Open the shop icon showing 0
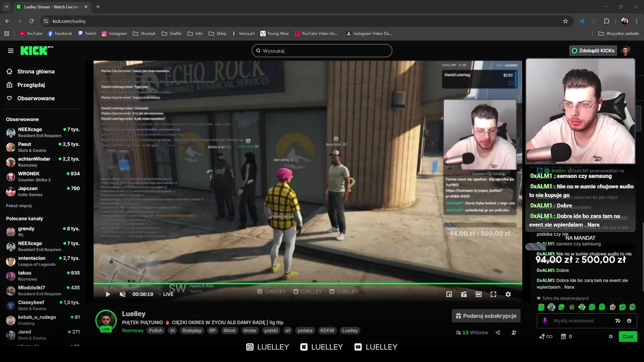644x362 pixels. coord(567,336)
